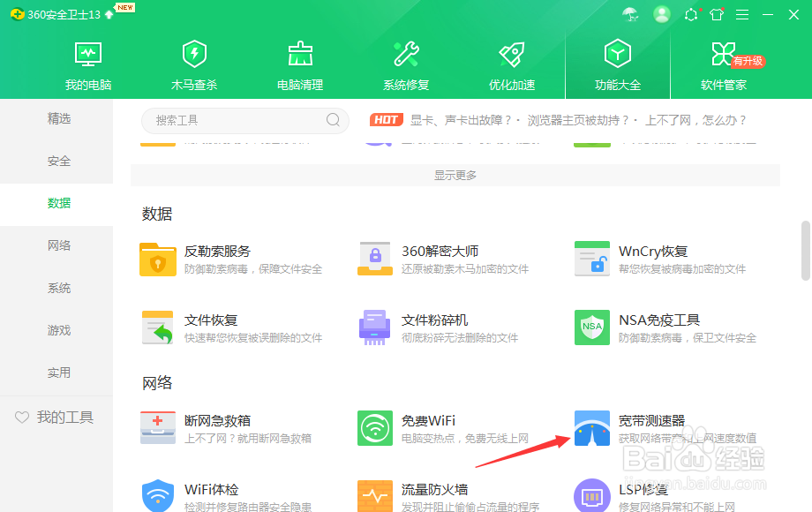Select 数据 in the sidebar

[x=58, y=203]
